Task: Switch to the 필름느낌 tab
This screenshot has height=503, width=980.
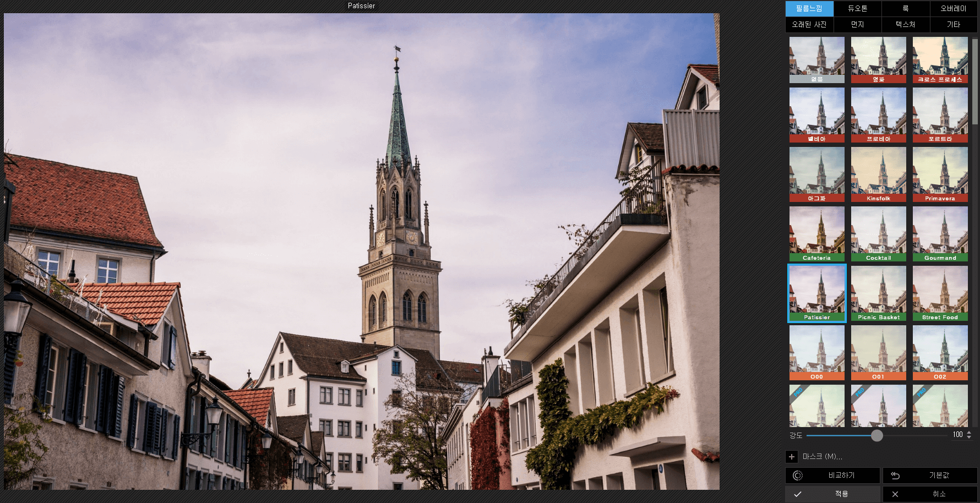Action: click(809, 9)
